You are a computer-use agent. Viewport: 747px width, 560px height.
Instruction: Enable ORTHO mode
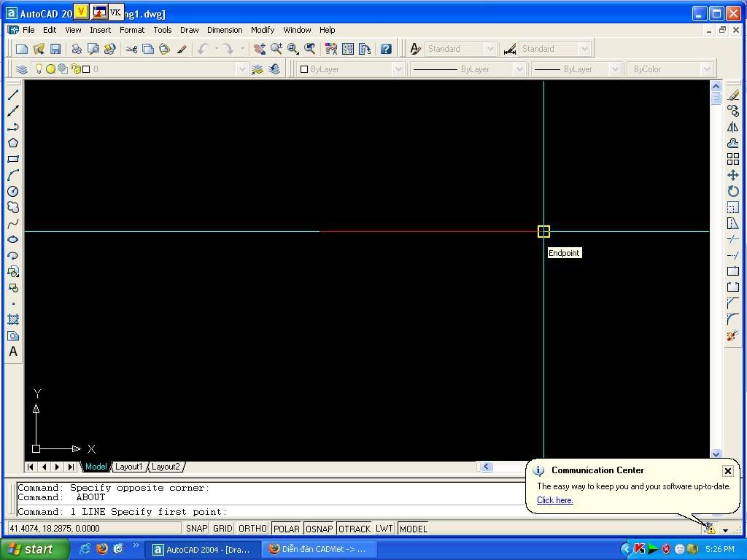pos(252,529)
